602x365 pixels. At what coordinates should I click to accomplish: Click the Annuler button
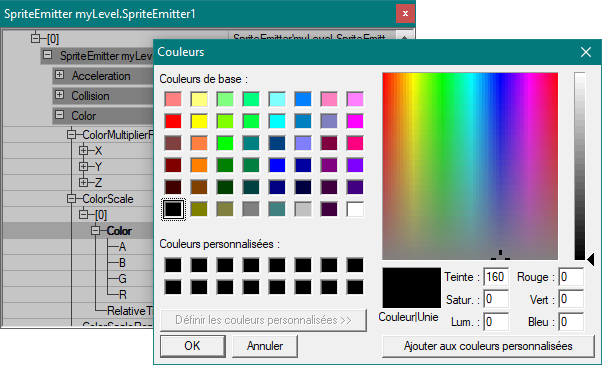pos(265,346)
